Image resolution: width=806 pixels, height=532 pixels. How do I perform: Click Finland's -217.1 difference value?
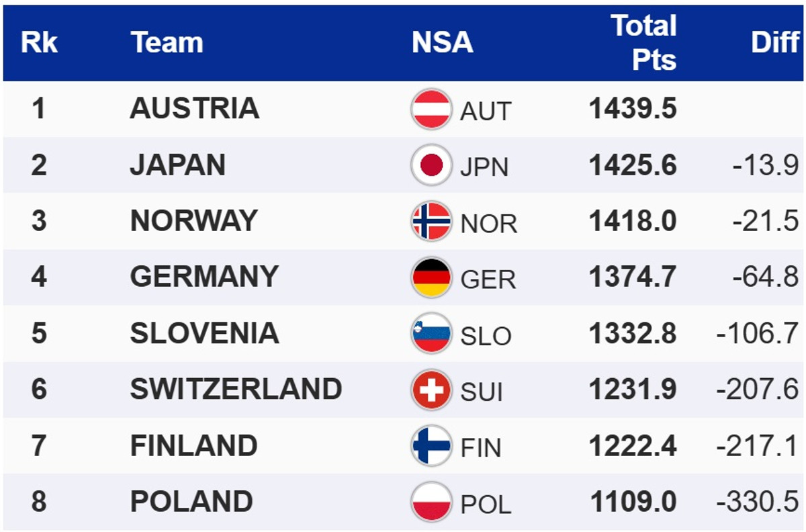coord(757,447)
